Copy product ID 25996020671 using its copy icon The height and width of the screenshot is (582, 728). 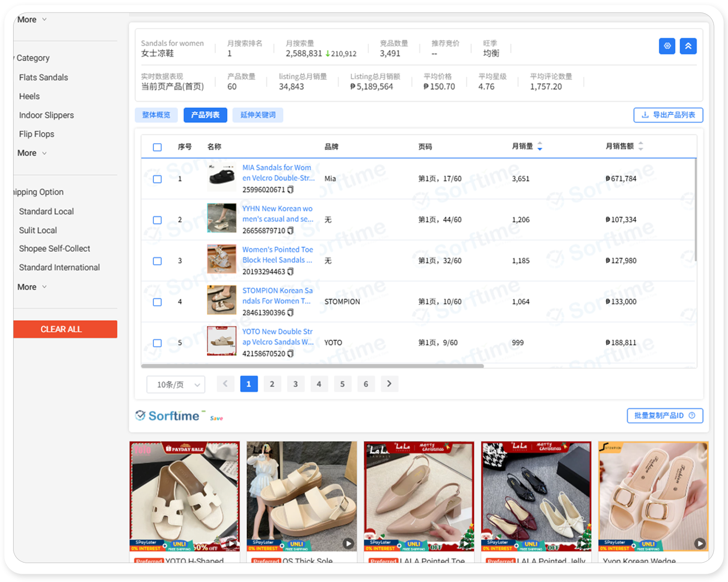click(x=290, y=190)
